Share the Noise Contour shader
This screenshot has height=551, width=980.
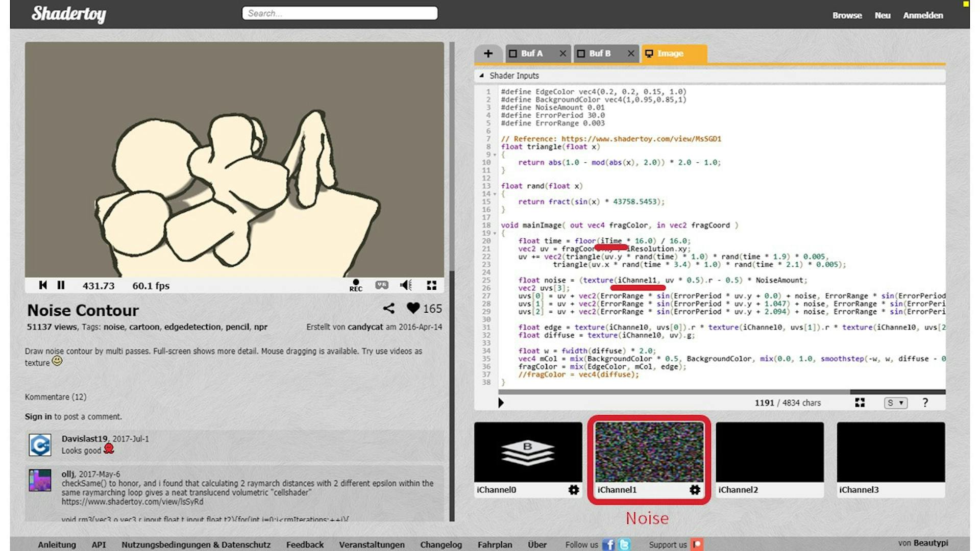point(389,308)
